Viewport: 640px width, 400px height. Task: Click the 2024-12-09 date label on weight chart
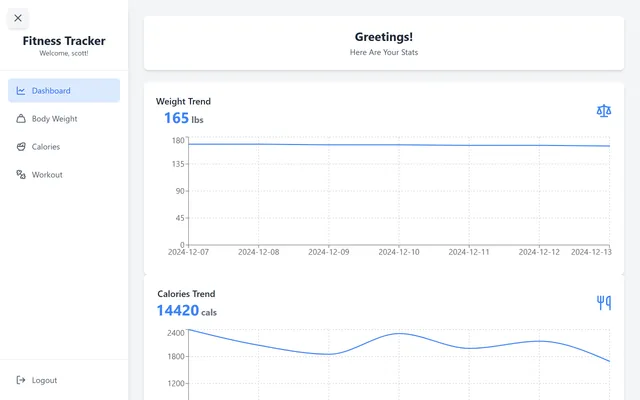329,252
